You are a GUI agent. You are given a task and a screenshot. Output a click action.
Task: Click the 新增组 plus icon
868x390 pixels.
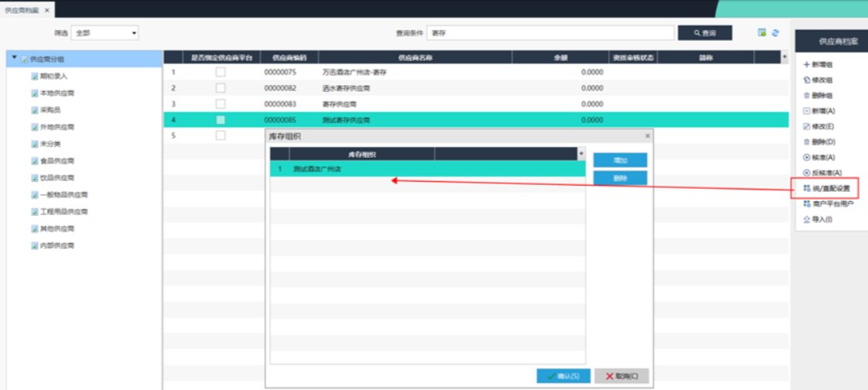[x=806, y=65]
